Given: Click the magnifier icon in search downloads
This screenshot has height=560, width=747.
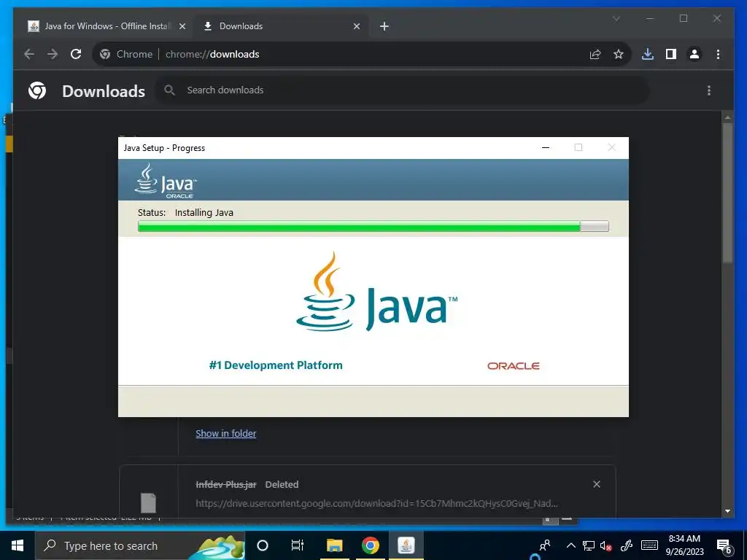Looking at the screenshot, I should coord(169,90).
